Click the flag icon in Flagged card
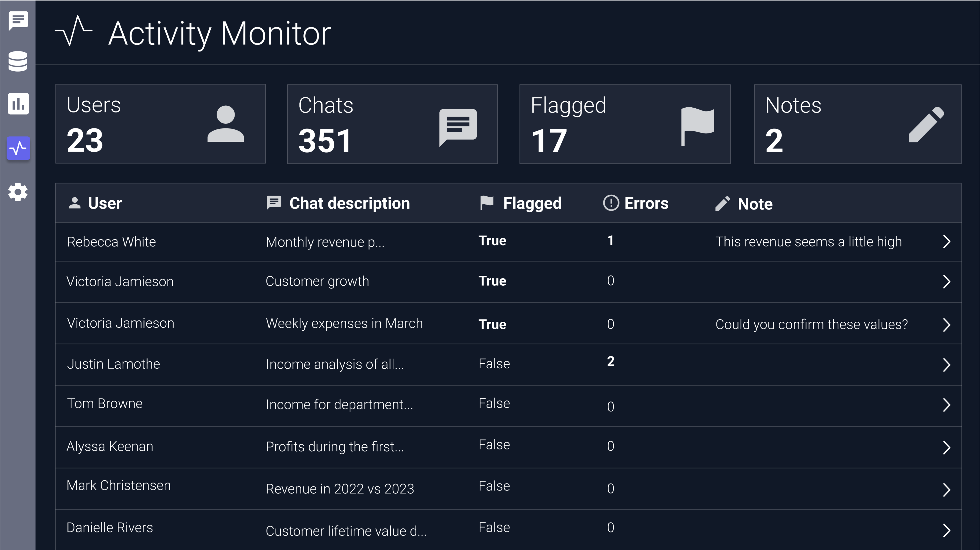 697,126
